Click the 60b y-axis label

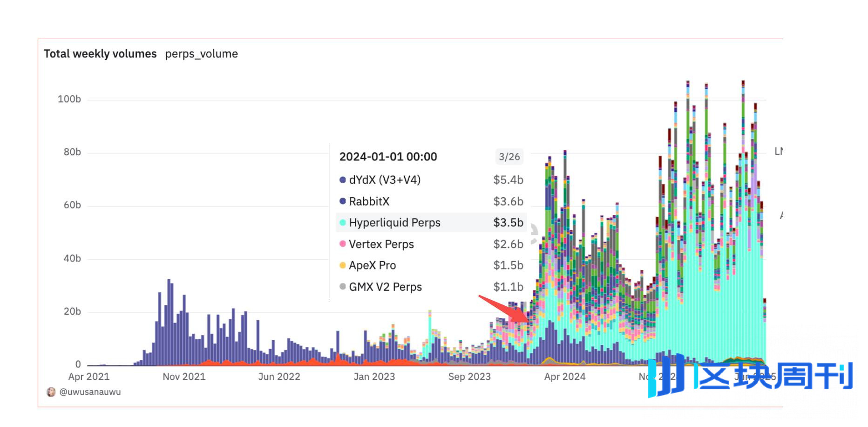tap(72, 206)
